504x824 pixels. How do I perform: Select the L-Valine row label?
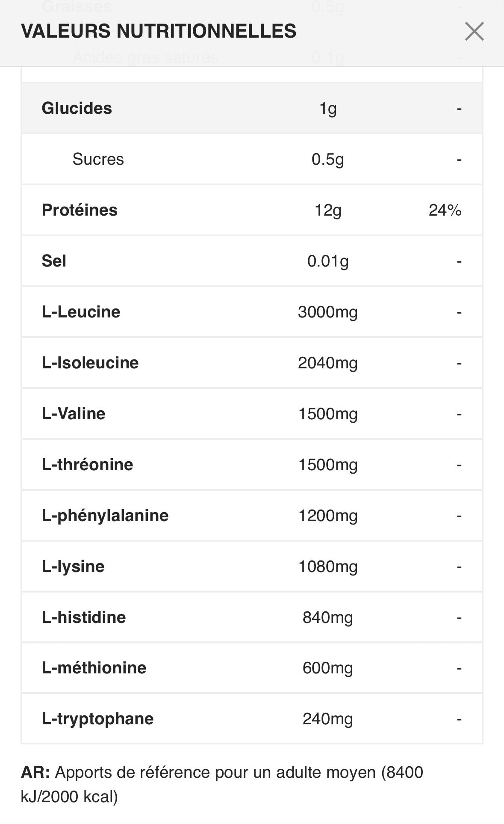pos(74,414)
